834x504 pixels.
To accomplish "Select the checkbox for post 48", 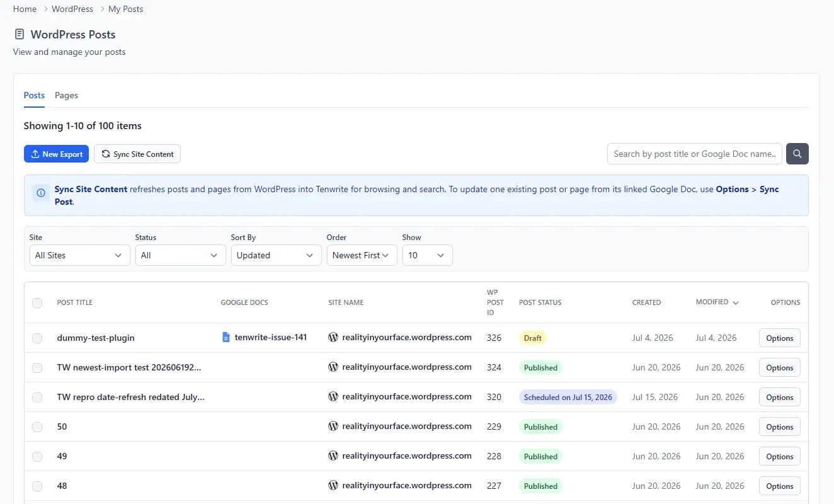I will pyautogui.click(x=37, y=486).
